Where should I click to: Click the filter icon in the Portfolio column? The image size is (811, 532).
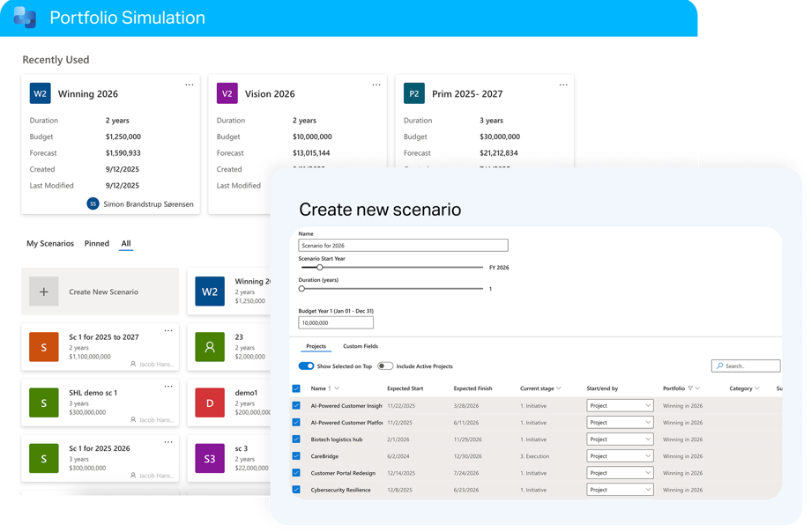pos(690,388)
